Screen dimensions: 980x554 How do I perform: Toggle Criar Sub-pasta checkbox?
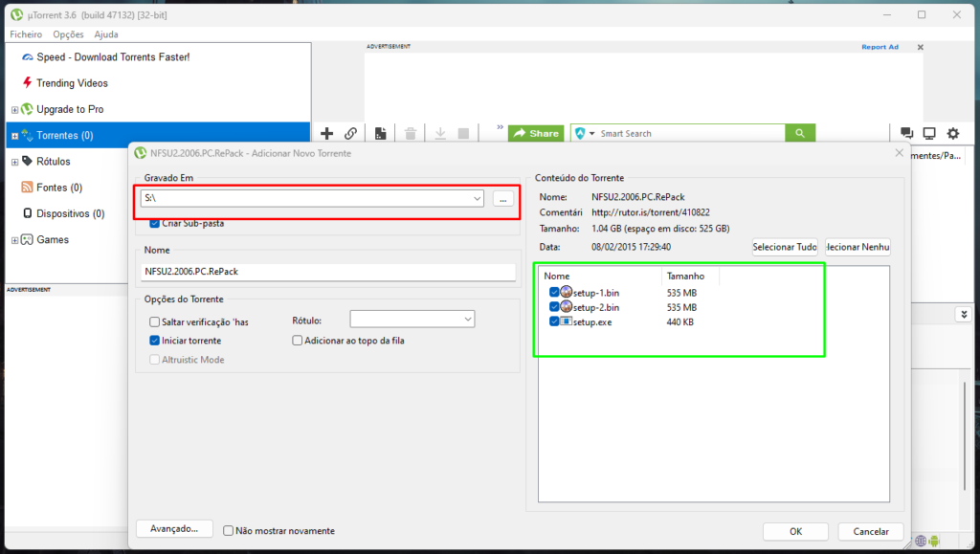pyautogui.click(x=154, y=223)
